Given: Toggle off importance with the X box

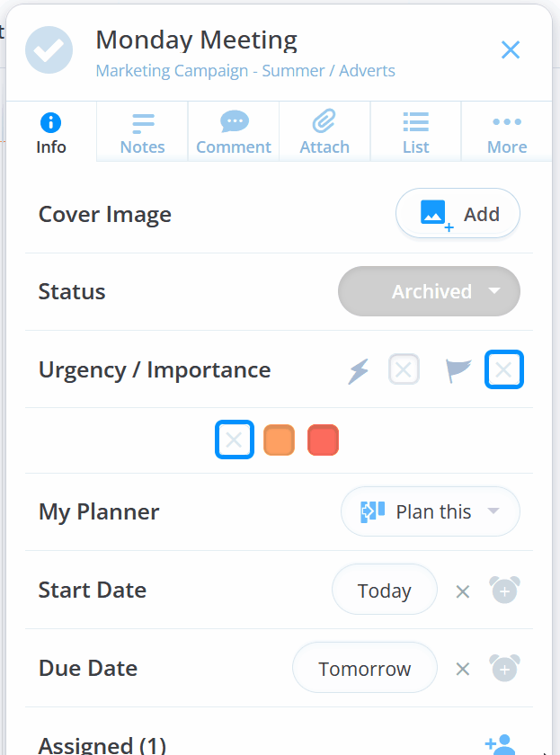Looking at the screenshot, I should (504, 369).
